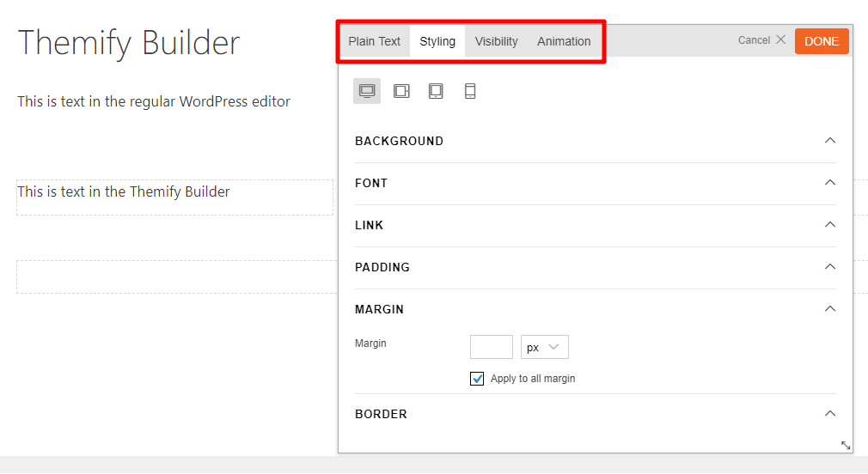Click the regular WordPress editor text
The image size is (868, 474).
[x=153, y=102]
